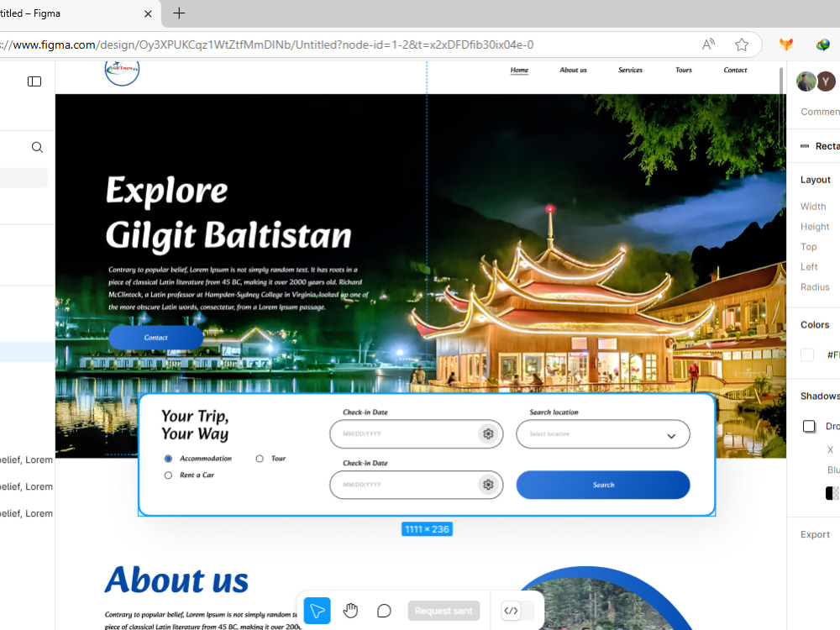This screenshot has width=840, height=630.
Task: Switch to the Comment tab in right panel
Action: point(820,112)
